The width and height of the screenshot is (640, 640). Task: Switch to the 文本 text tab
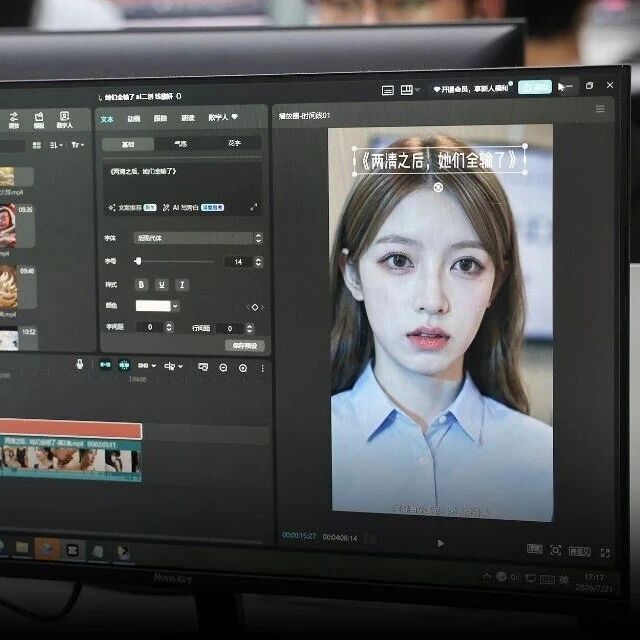click(x=107, y=119)
